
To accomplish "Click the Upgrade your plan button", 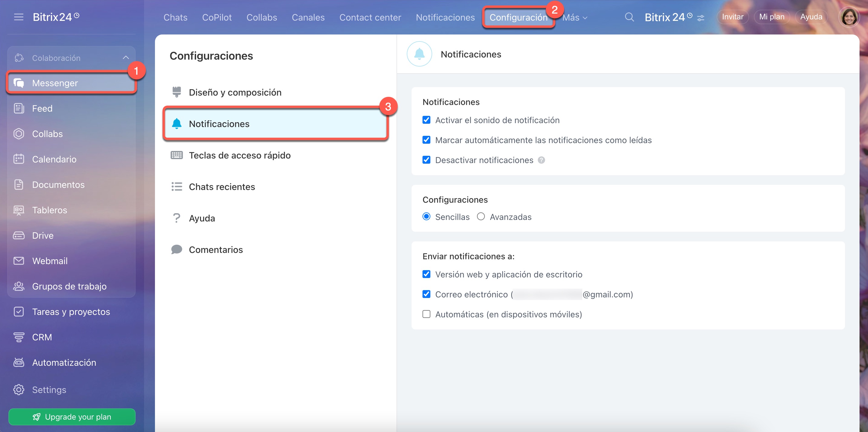I will (72, 417).
